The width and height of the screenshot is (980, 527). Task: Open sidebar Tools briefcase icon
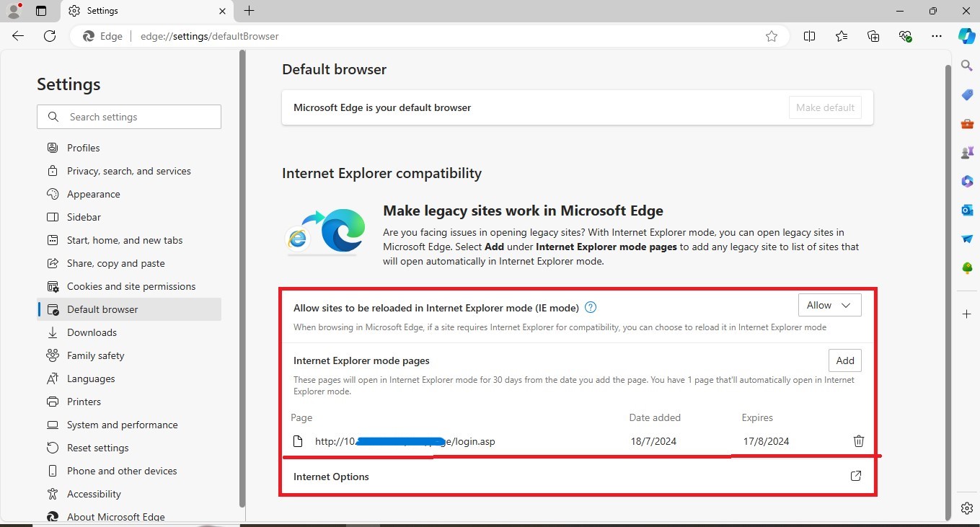coord(967,124)
